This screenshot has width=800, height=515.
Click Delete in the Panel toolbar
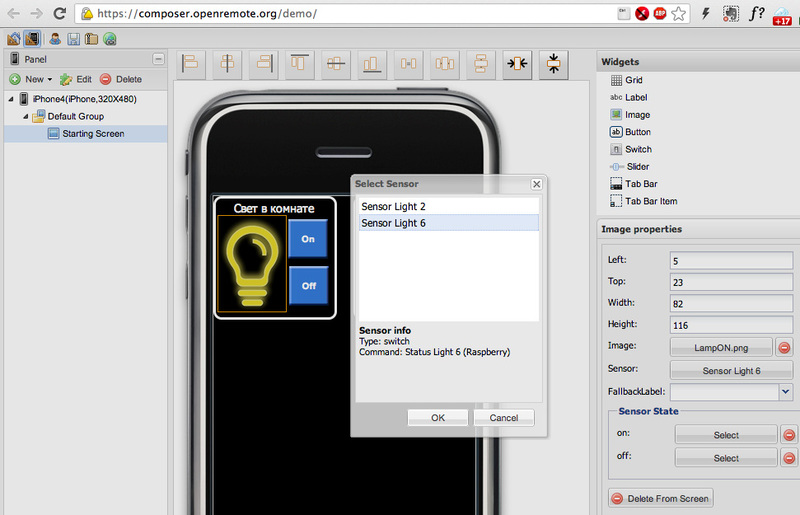[121, 80]
